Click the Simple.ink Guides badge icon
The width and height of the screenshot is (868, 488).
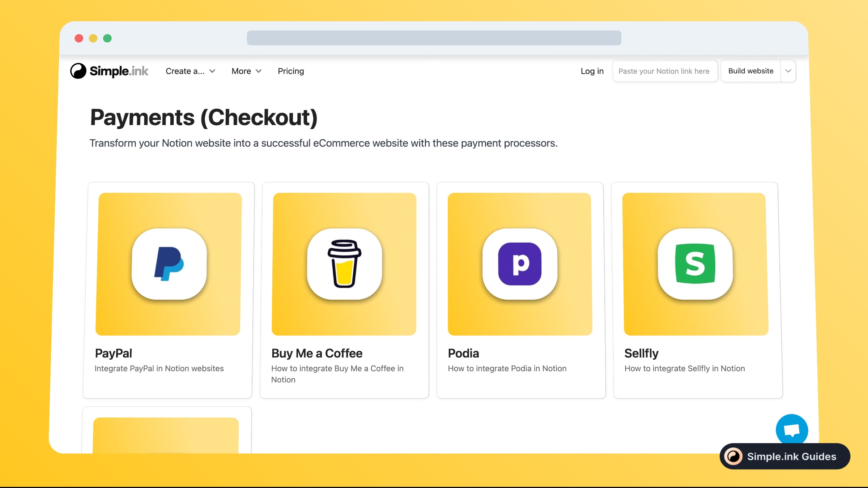click(x=734, y=456)
